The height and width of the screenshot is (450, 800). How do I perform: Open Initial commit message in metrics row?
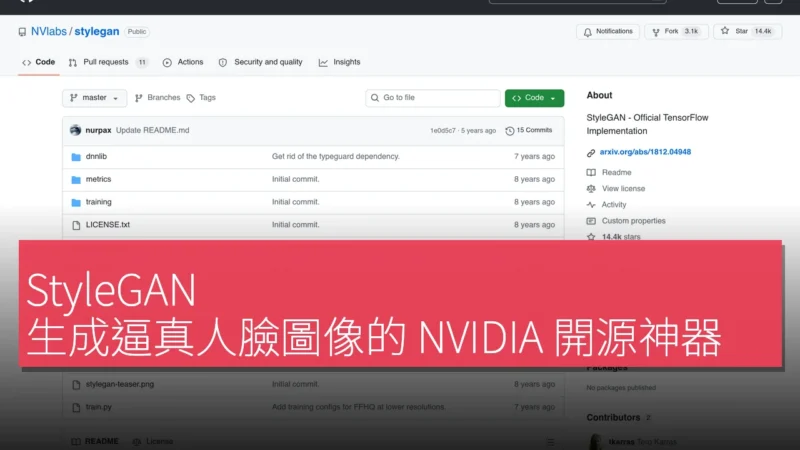295,180
